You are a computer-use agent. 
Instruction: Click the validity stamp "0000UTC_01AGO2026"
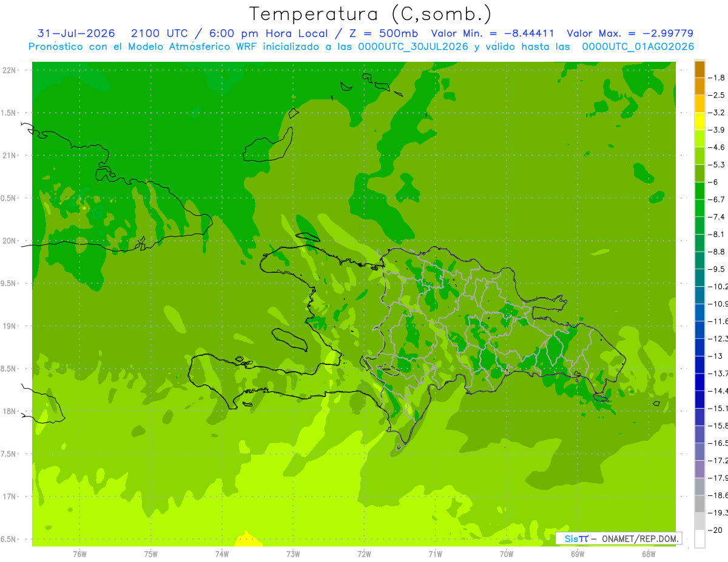tap(638, 47)
